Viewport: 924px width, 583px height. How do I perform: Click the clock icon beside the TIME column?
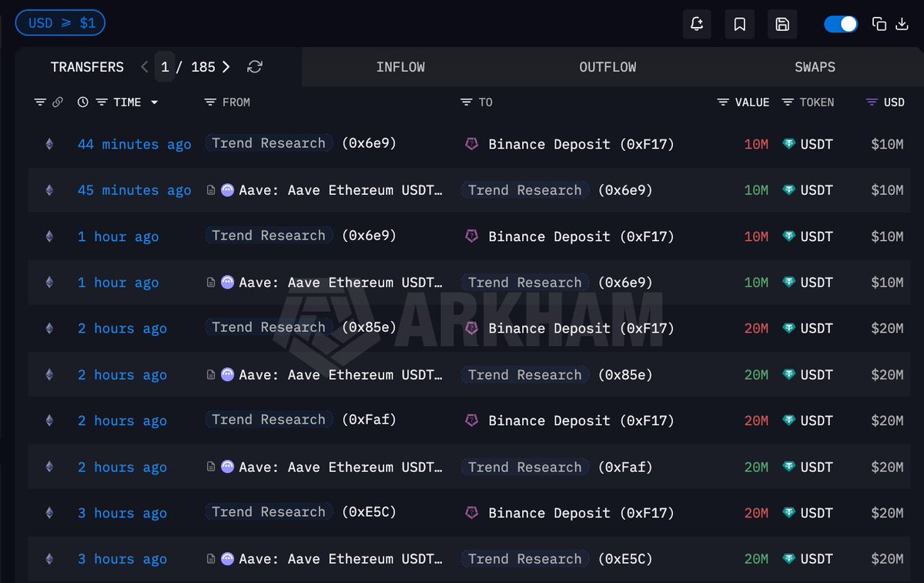click(83, 102)
